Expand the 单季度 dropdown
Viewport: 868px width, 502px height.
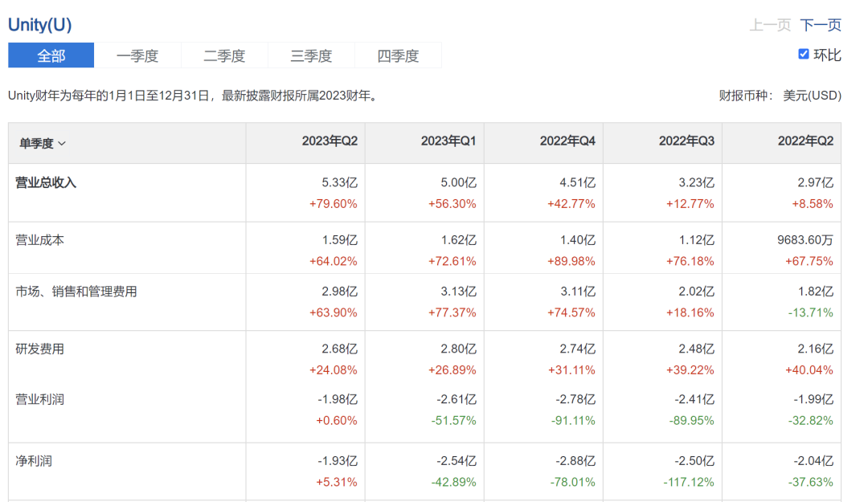pyautogui.click(x=43, y=143)
